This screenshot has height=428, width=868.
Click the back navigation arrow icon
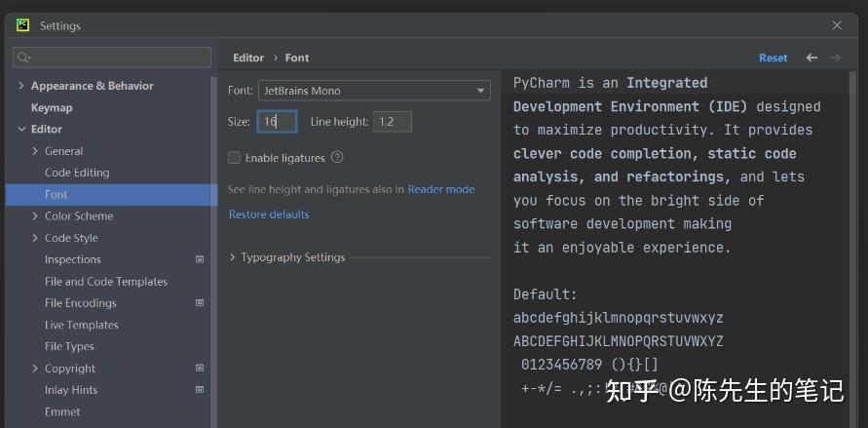tap(811, 58)
